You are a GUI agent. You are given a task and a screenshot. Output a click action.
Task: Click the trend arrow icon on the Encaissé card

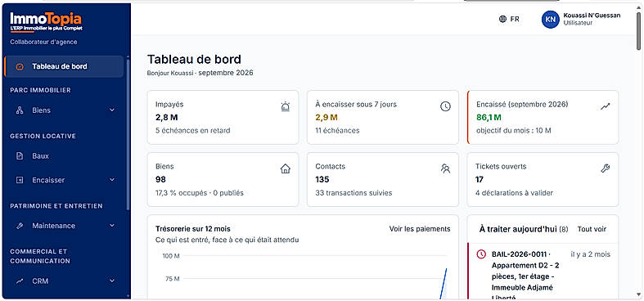(x=606, y=107)
